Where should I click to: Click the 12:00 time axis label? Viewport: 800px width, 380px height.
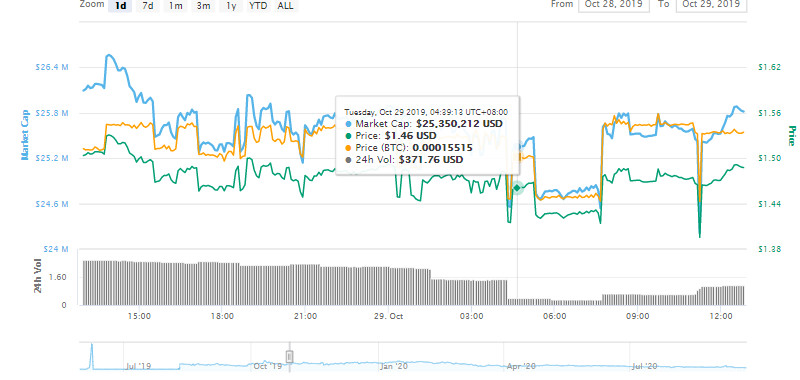point(721,316)
